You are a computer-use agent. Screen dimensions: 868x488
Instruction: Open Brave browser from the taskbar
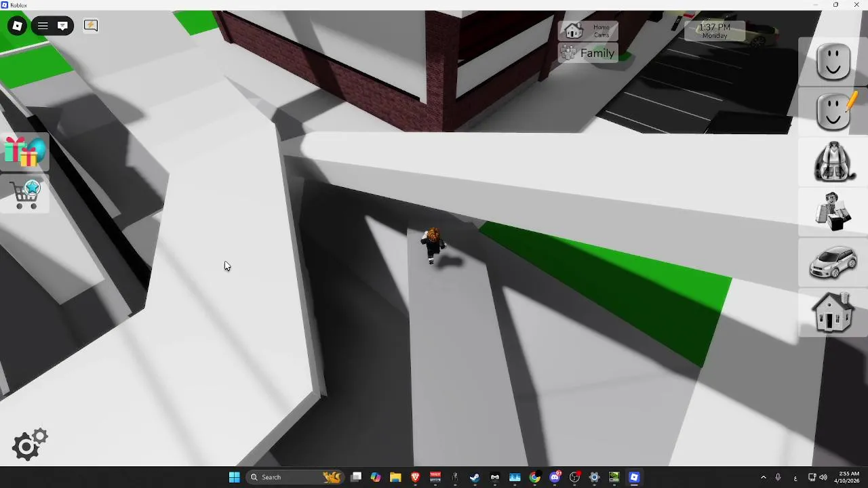[x=415, y=477]
